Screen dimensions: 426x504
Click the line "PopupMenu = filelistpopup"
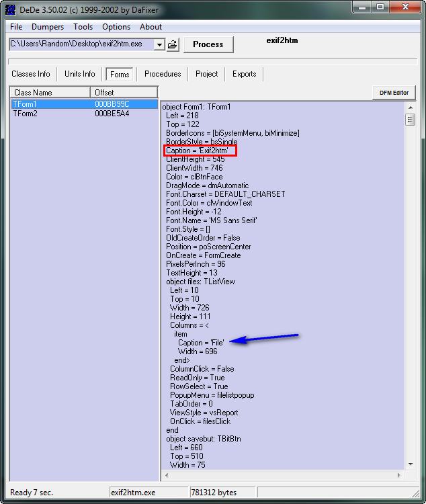212,395
